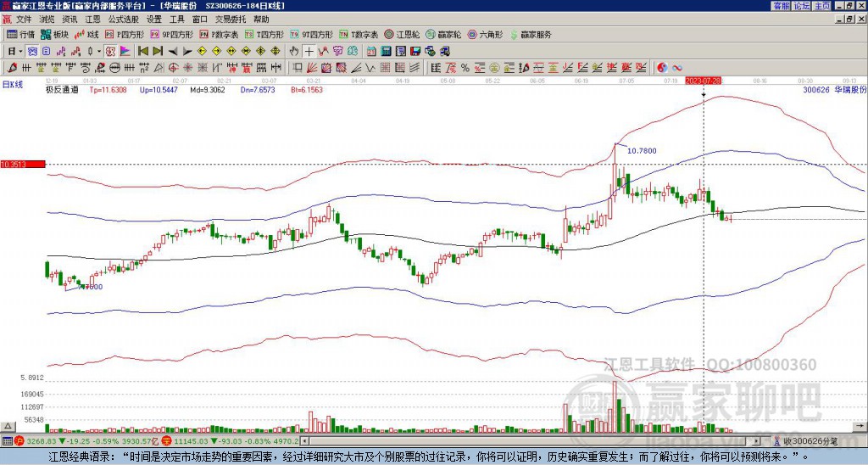Image resolution: width=868 pixels, height=465 pixels.
Task: Click the horizontal scrollbar left arrow
Action: pos(306,441)
